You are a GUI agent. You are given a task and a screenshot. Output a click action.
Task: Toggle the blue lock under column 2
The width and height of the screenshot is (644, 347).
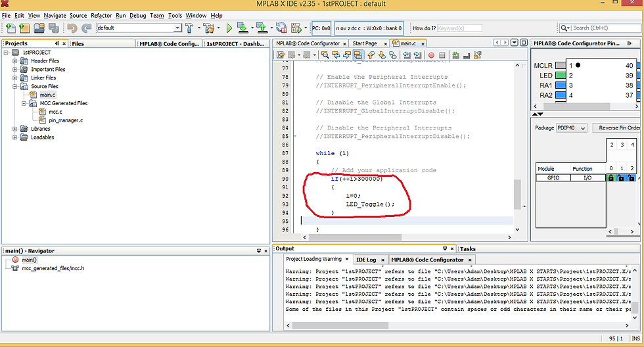tap(632, 178)
